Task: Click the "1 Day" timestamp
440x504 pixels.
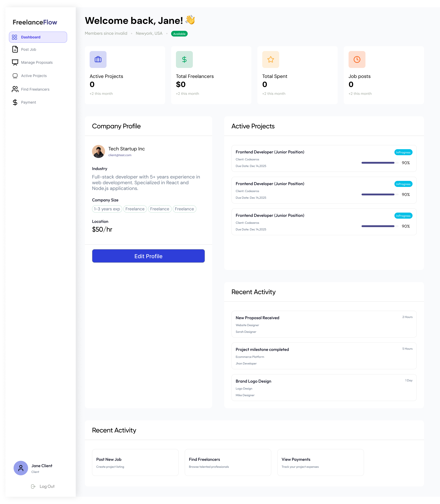Action: (x=409, y=380)
